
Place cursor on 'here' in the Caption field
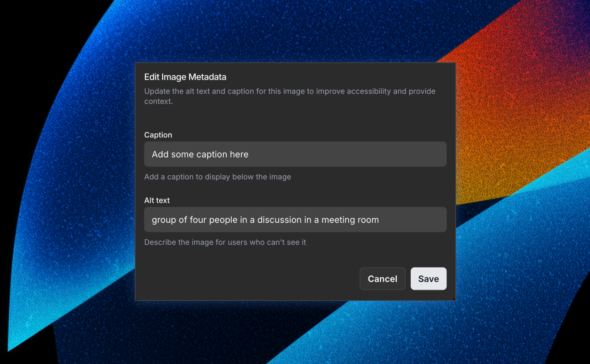tap(239, 155)
